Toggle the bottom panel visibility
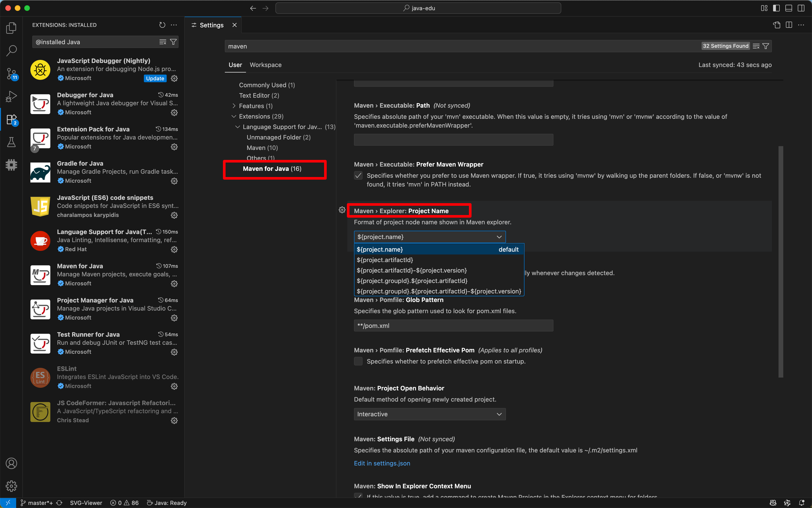 coord(789,8)
